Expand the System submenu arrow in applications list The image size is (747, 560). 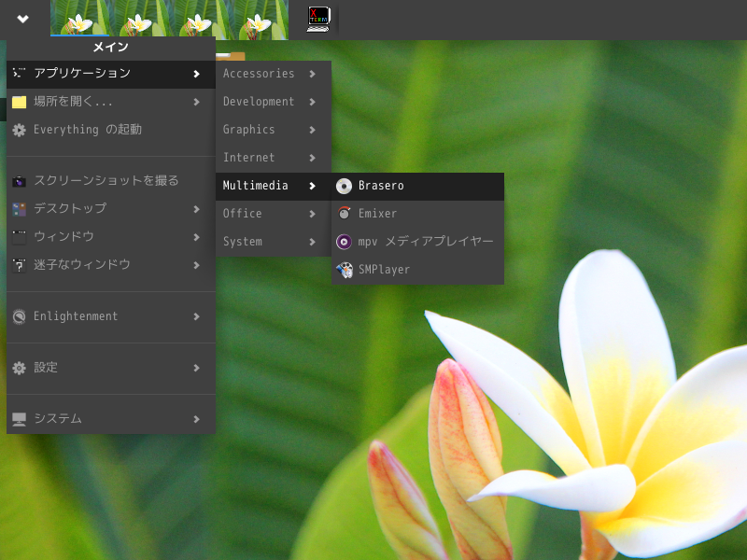312,242
